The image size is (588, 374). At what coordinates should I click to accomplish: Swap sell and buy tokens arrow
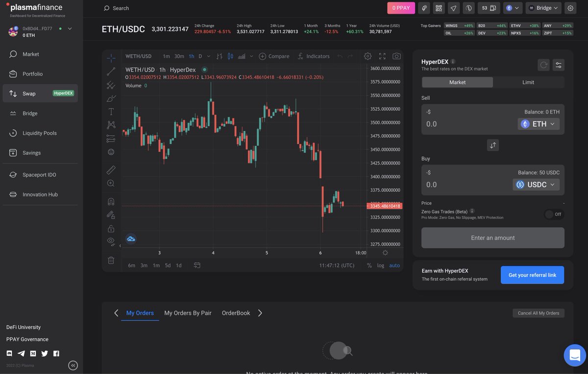pos(493,145)
